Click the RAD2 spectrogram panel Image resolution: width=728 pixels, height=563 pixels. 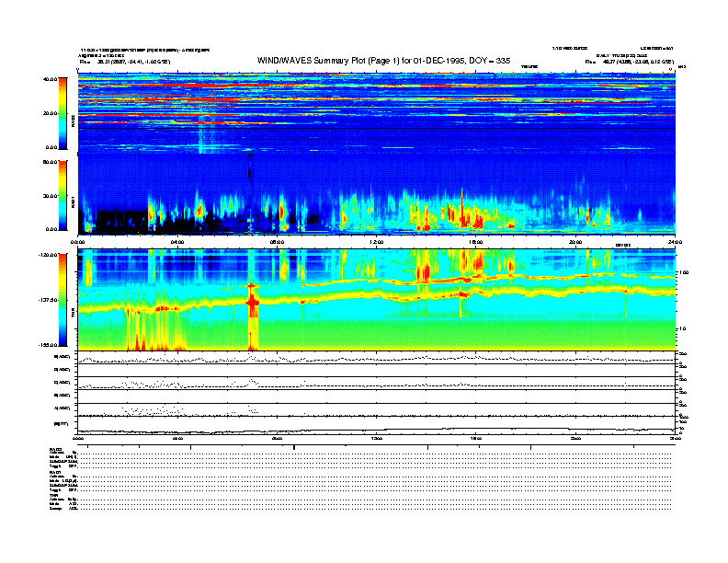coord(377,113)
